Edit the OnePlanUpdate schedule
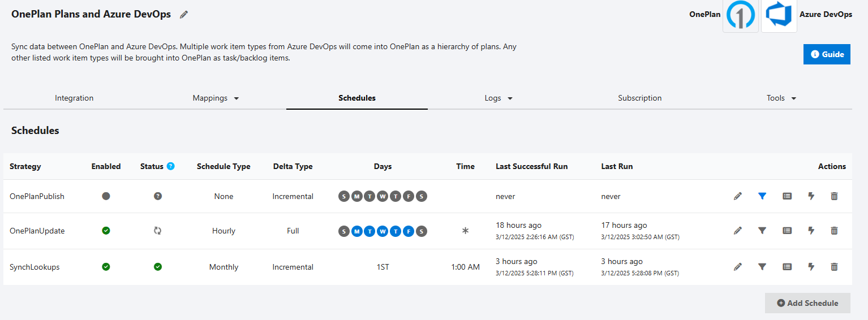 click(x=737, y=231)
